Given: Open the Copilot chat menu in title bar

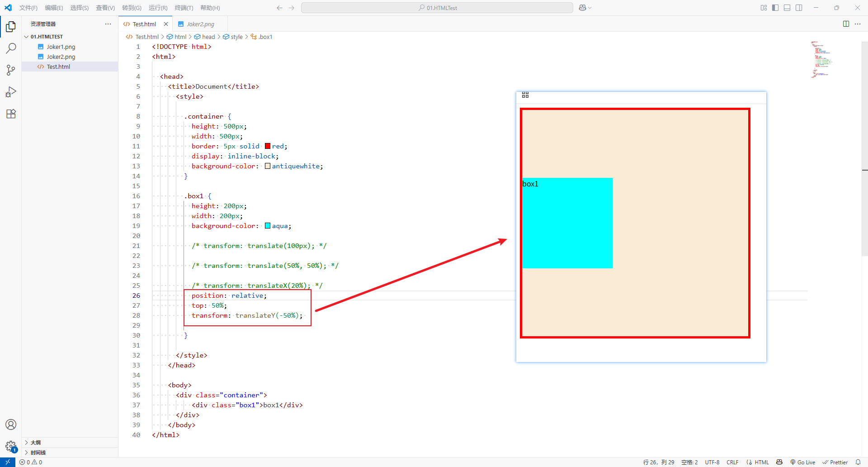Looking at the screenshot, I should [x=585, y=8].
